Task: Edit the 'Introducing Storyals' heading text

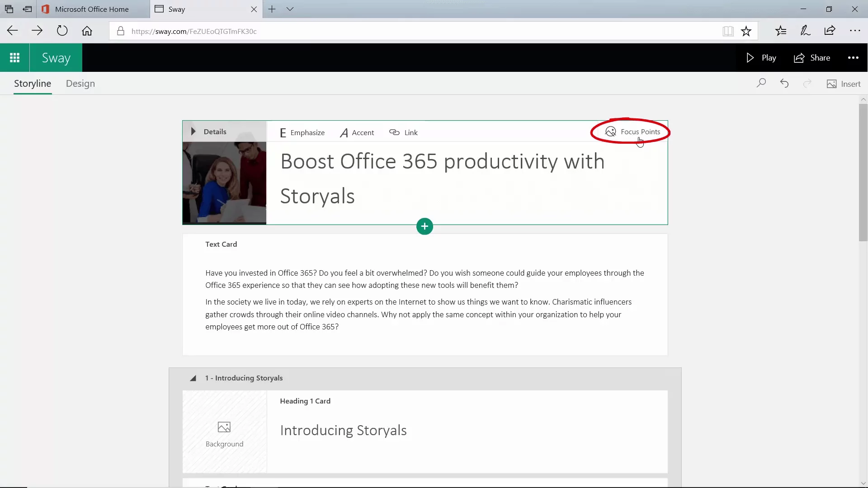Action: 343,430
